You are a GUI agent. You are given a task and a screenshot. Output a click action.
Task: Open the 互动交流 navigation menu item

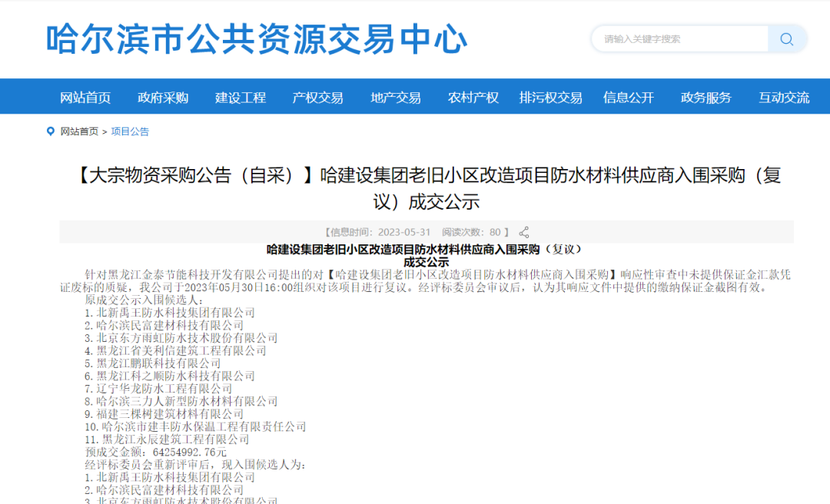click(x=784, y=98)
